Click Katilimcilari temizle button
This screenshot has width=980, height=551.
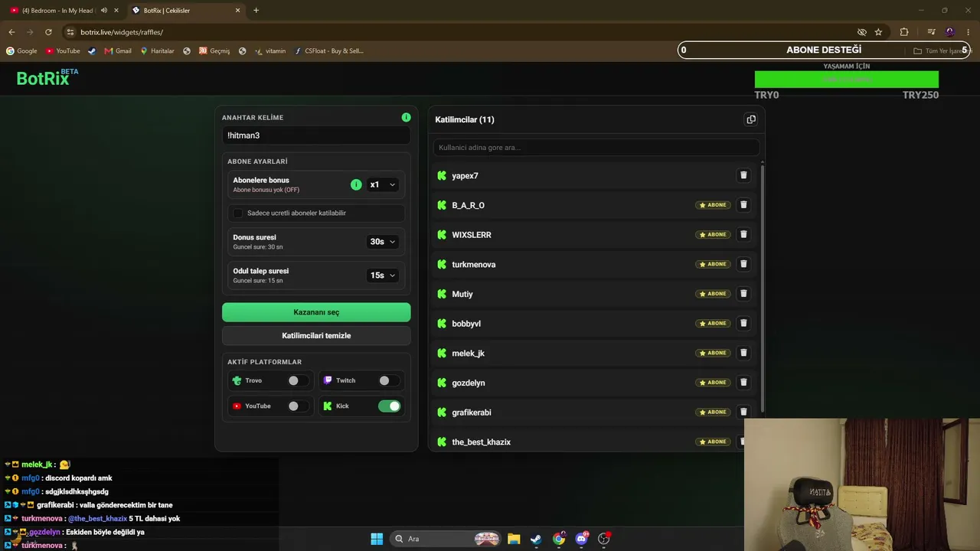click(316, 336)
